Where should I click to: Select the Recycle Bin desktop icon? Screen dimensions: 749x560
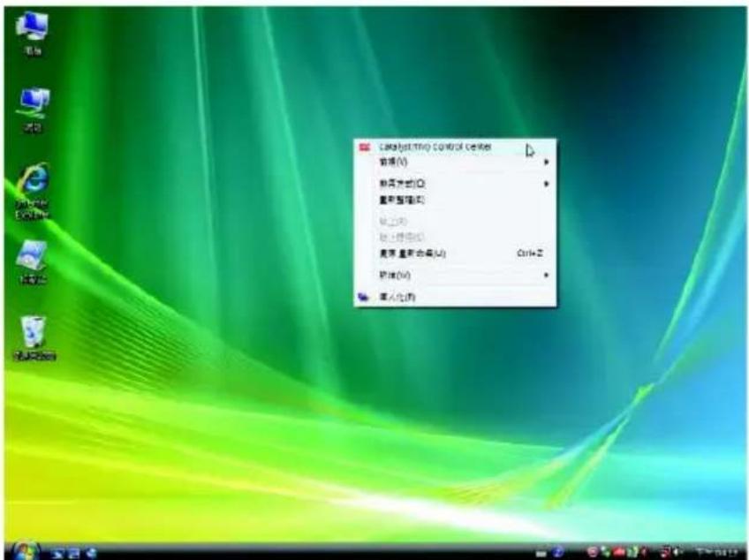click(x=34, y=338)
